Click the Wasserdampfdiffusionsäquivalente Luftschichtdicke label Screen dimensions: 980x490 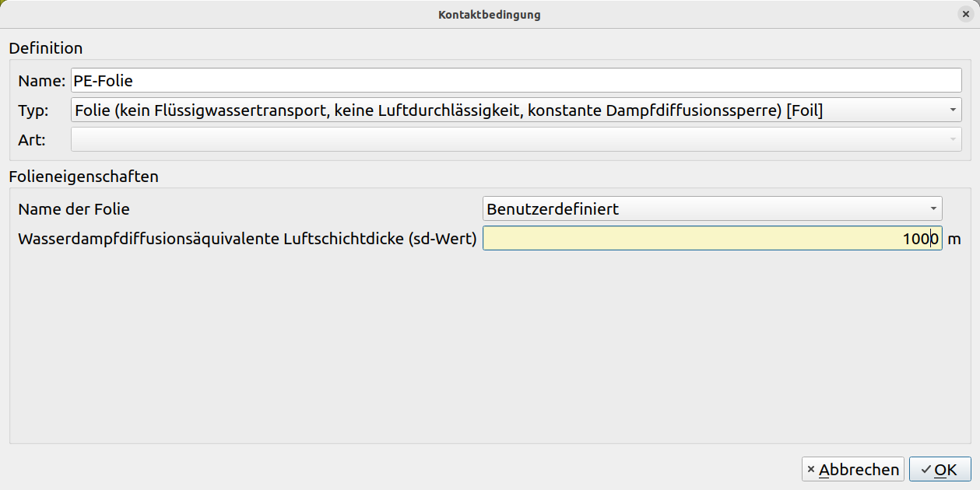point(248,239)
